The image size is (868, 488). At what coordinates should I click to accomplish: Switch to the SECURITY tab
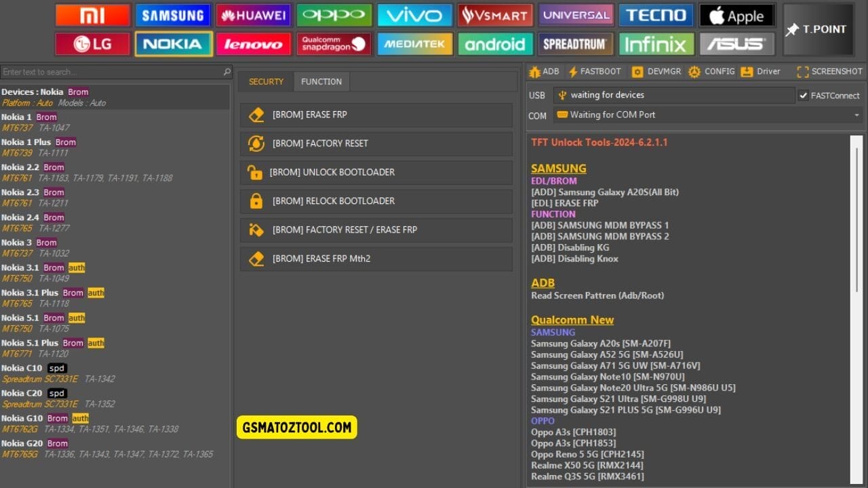tap(265, 81)
